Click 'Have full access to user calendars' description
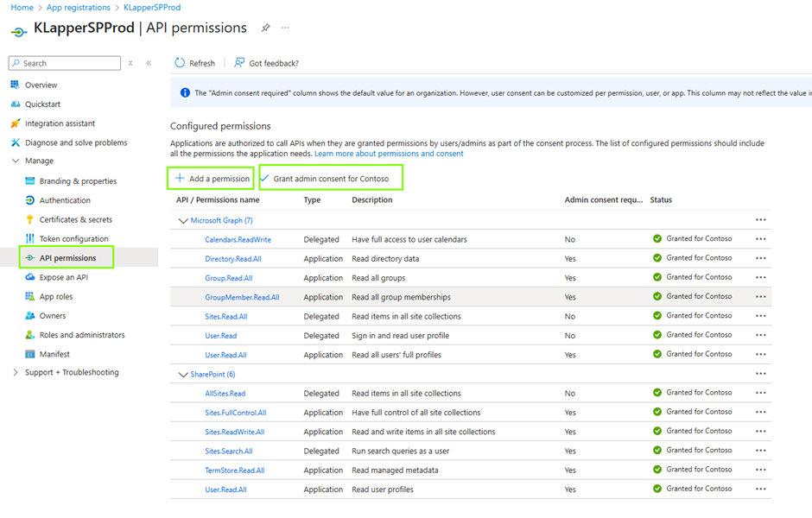The width and height of the screenshot is (812, 518). point(409,239)
